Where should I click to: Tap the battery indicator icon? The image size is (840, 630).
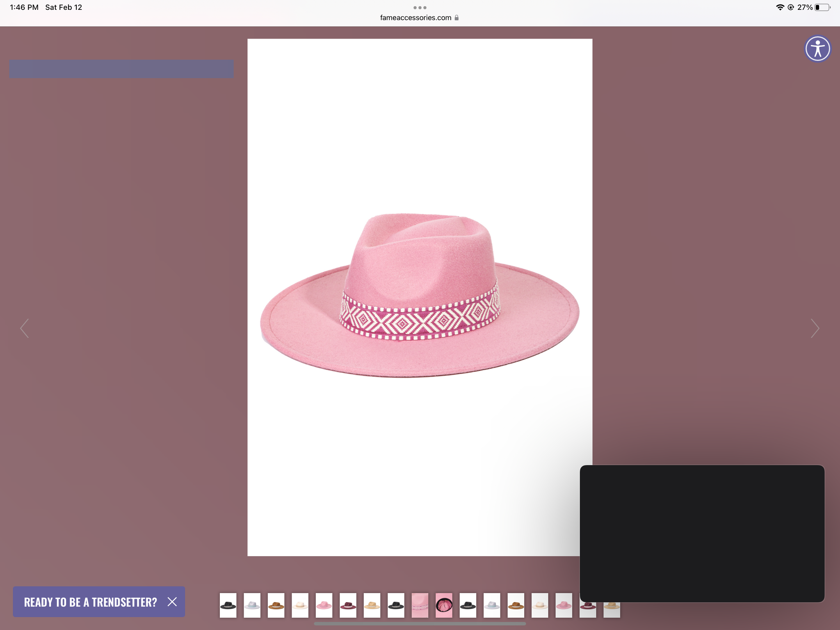coord(822,7)
